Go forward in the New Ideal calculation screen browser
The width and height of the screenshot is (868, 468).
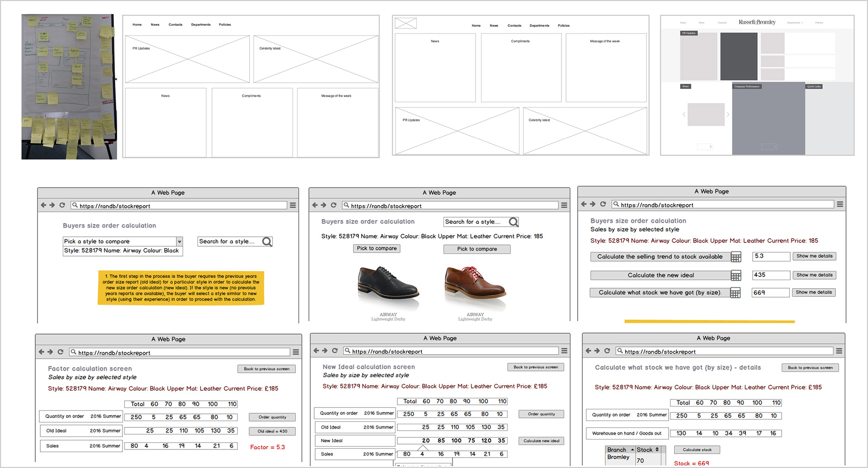click(325, 351)
